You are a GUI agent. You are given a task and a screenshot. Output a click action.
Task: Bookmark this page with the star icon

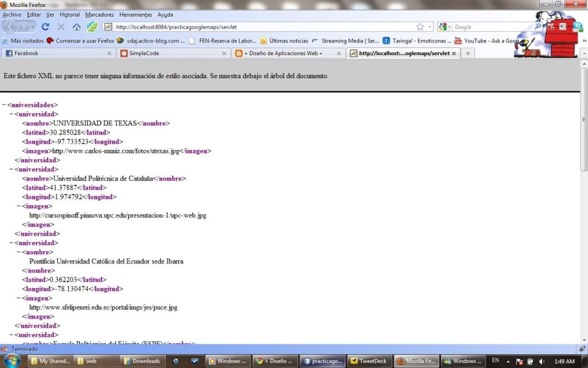pyautogui.click(x=420, y=27)
